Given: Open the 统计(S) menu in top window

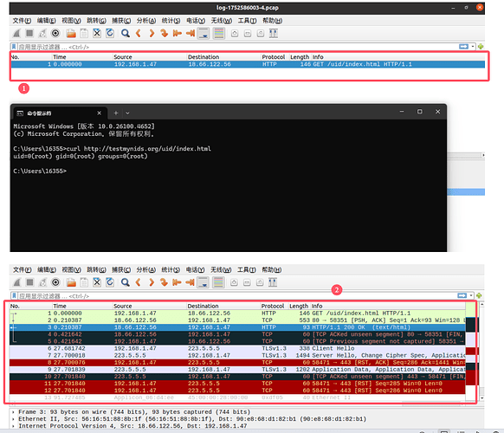Looking at the screenshot, I should pyautogui.click(x=171, y=21).
